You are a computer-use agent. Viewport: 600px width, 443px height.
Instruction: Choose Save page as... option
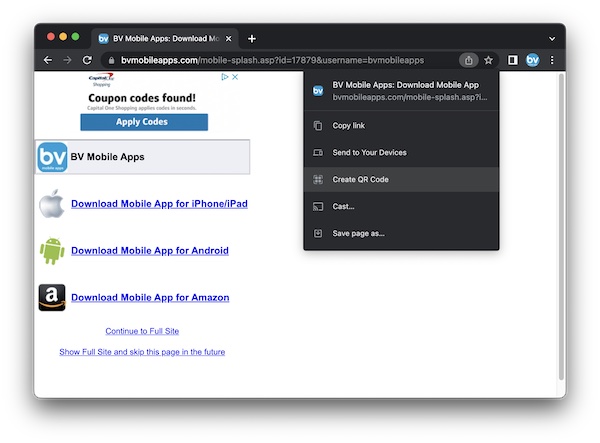(401, 233)
